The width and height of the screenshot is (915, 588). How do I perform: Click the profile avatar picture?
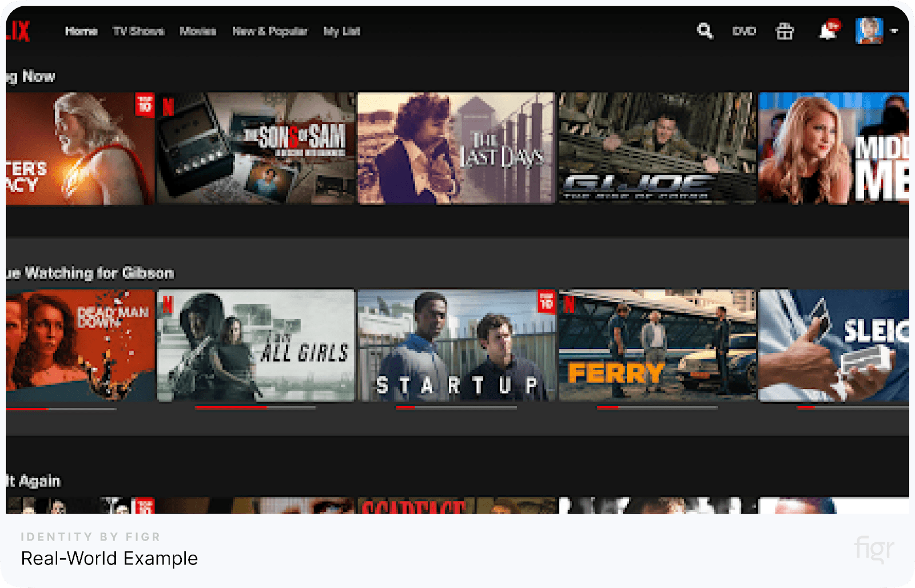pos(869,31)
